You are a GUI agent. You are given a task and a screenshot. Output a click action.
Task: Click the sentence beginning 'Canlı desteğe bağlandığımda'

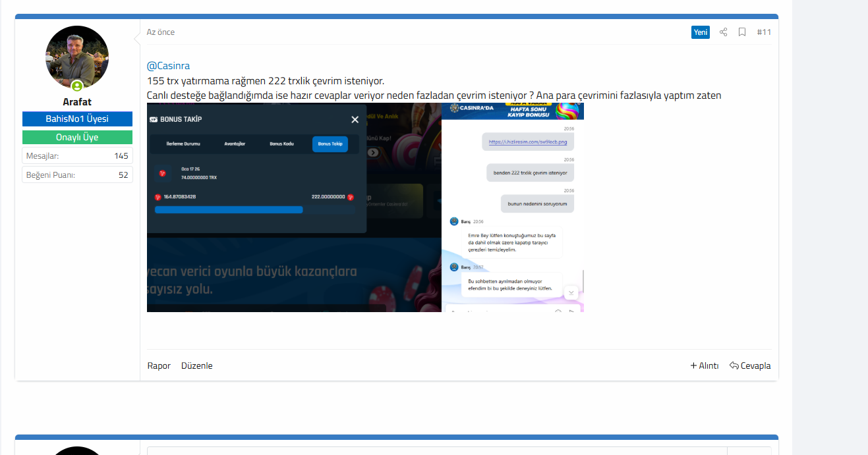click(434, 95)
